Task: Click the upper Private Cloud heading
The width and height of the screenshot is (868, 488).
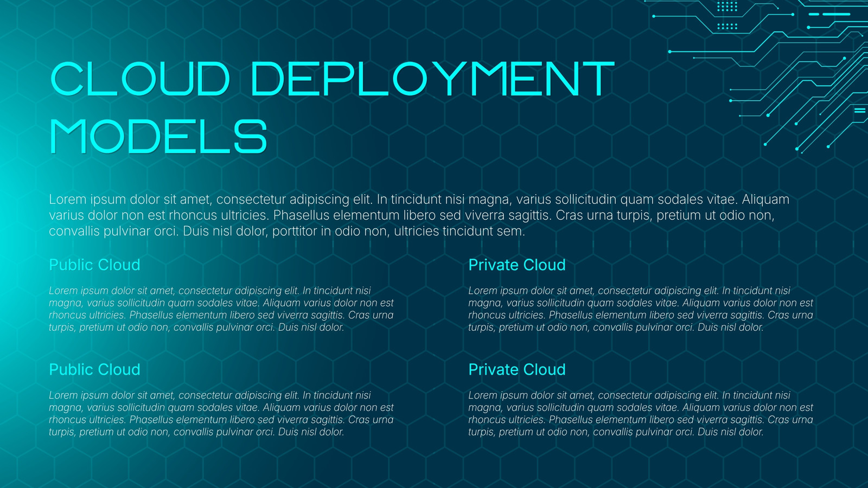Action: (516, 265)
